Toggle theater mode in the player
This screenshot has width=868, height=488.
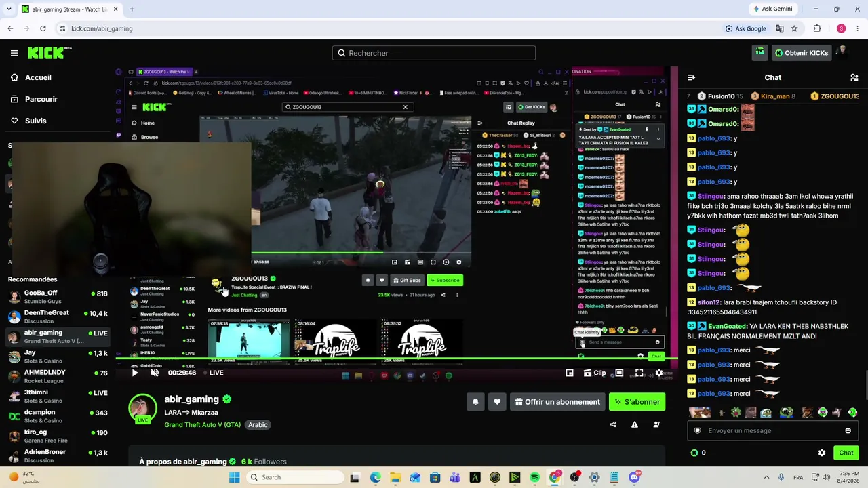click(x=619, y=373)
